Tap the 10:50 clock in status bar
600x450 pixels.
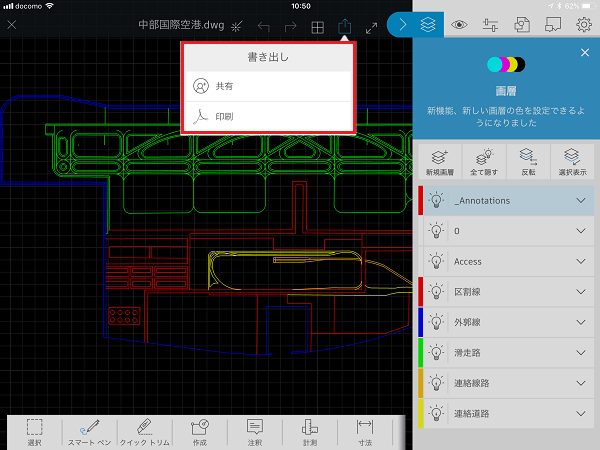pyautogui.click(x=301, y=6)
